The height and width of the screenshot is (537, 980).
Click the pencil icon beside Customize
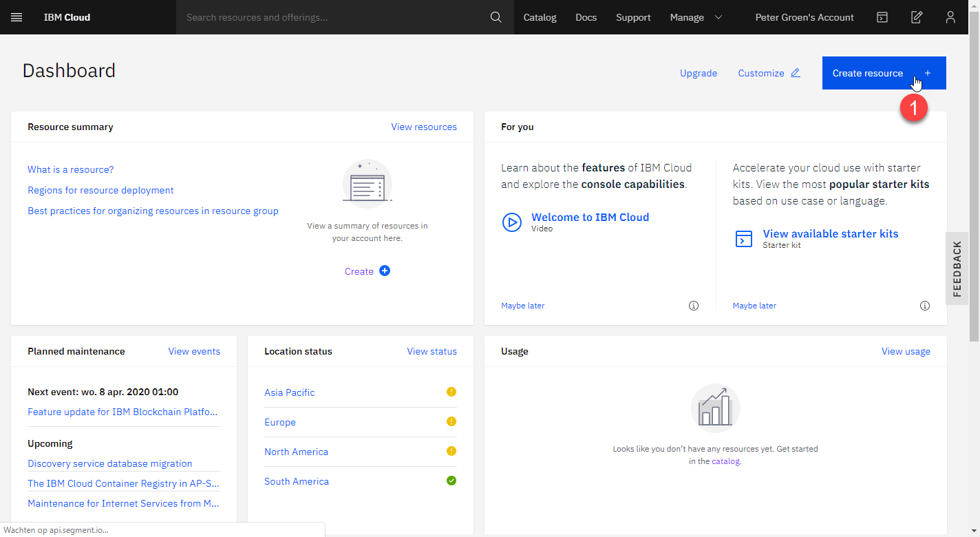point(796,72)
